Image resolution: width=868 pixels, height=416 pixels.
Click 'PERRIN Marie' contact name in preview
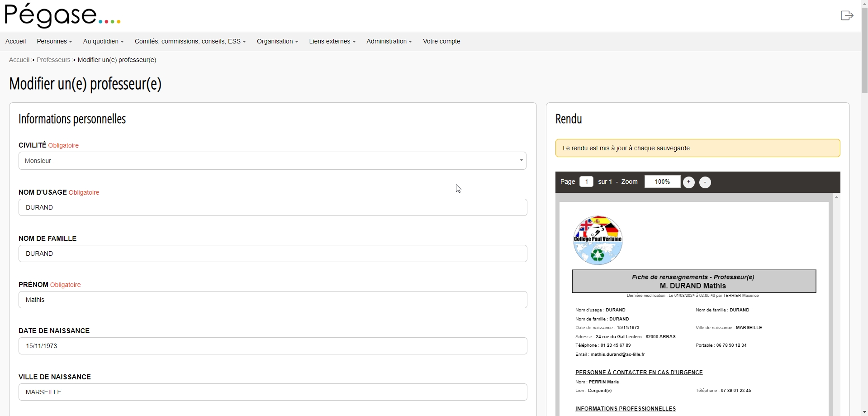pyautogui.click(x=604, y=382)
